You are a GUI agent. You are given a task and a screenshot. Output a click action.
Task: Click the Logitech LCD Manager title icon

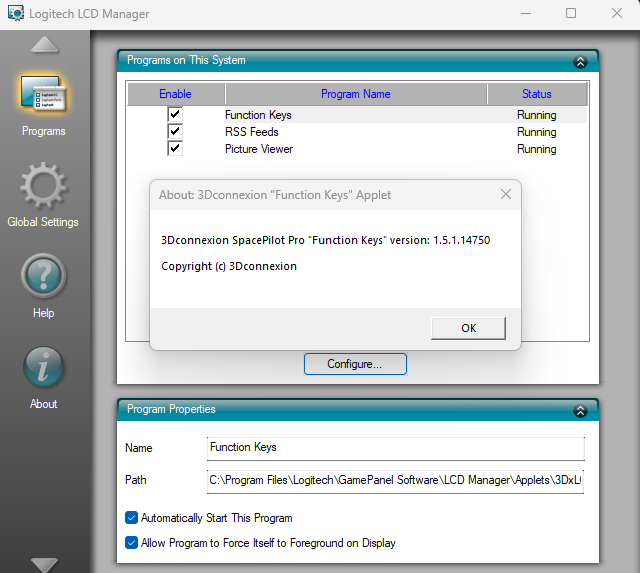click(16, 13)
